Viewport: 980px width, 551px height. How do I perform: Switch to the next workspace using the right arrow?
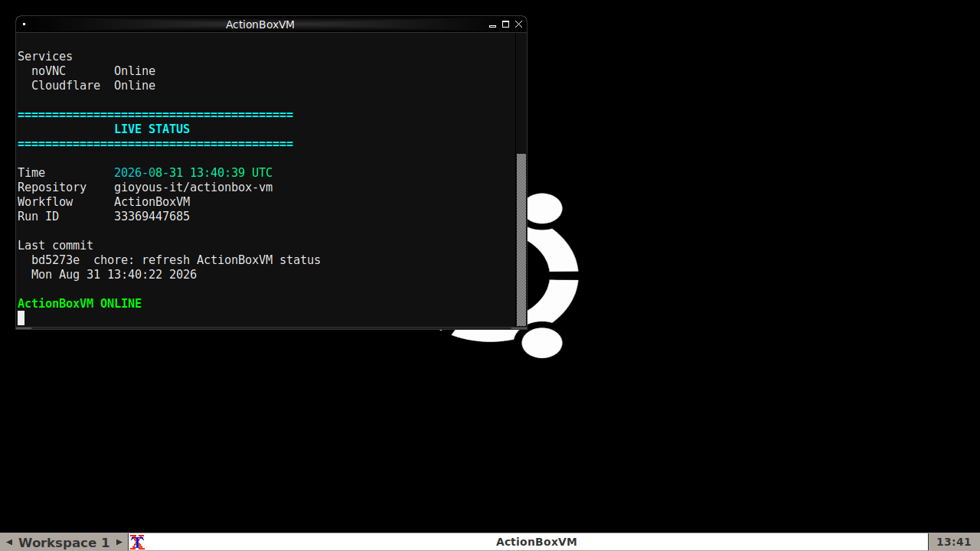pos(119,542)
